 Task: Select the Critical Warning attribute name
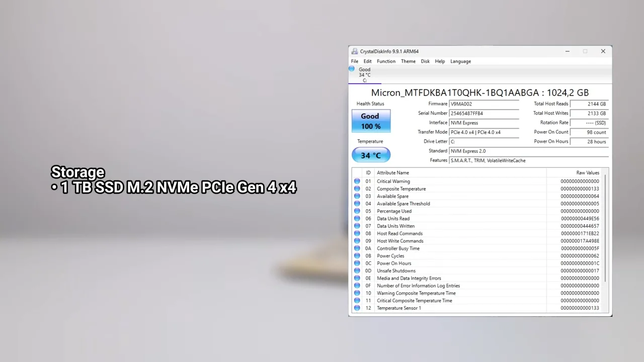pyautogui.click(x=393, y=181)
